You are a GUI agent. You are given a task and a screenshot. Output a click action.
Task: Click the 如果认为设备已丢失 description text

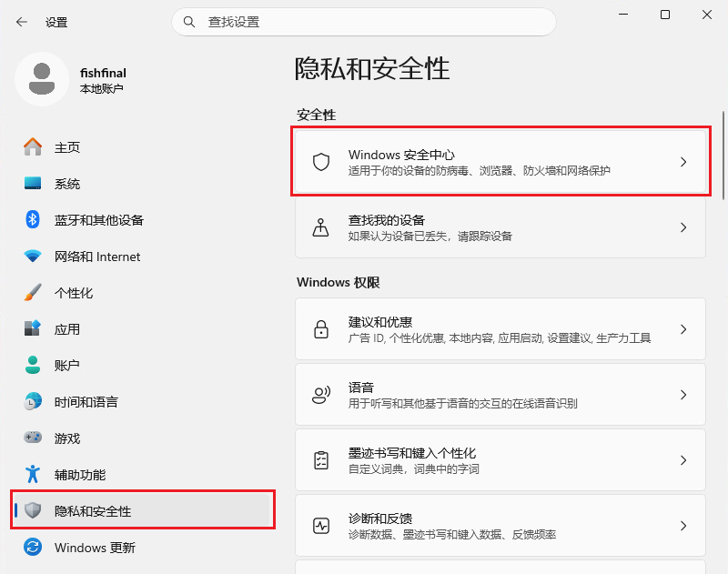pos(430,237)
